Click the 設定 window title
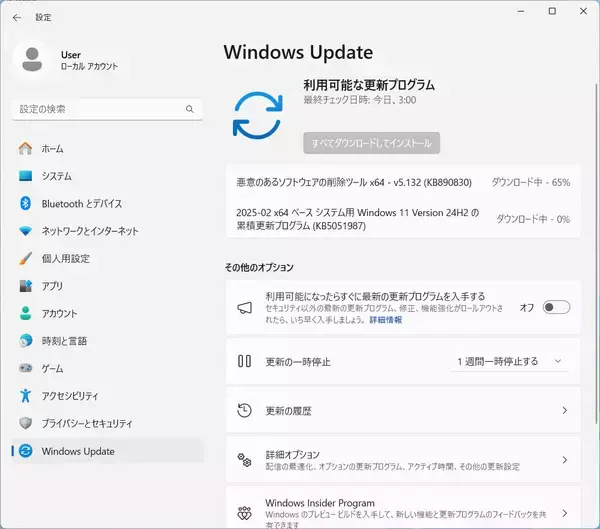This screenshot has width=600, height=529. tap(43, 18)
